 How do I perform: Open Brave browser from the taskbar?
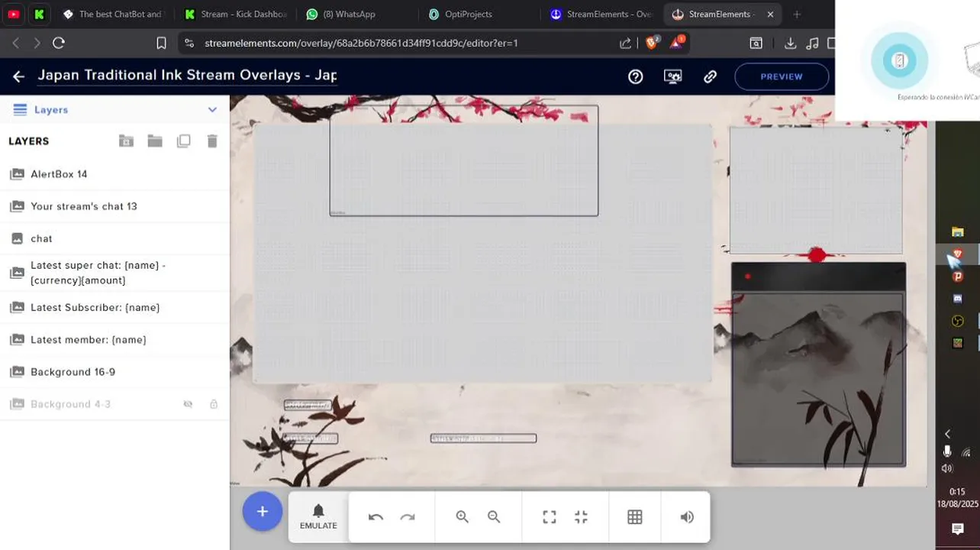[958, 254]
